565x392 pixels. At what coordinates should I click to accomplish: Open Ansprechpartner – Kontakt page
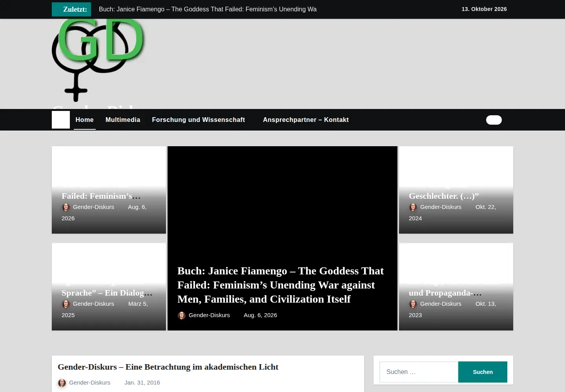[x=306, y=120]
